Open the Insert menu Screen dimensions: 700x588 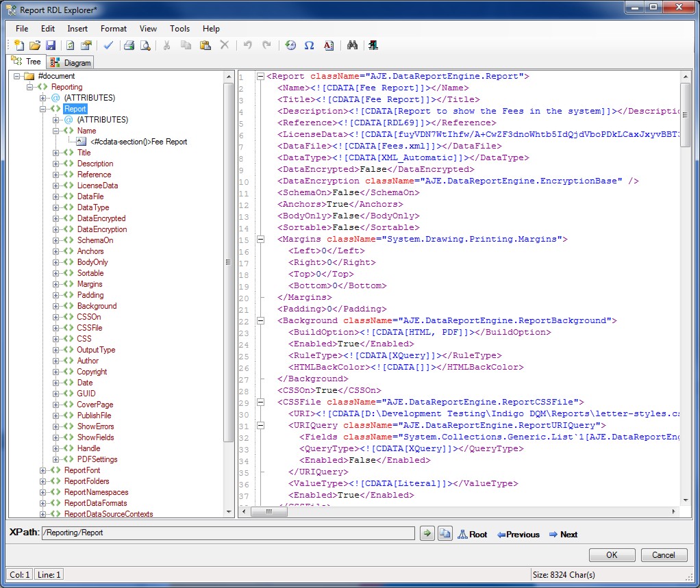click(77, 29)
